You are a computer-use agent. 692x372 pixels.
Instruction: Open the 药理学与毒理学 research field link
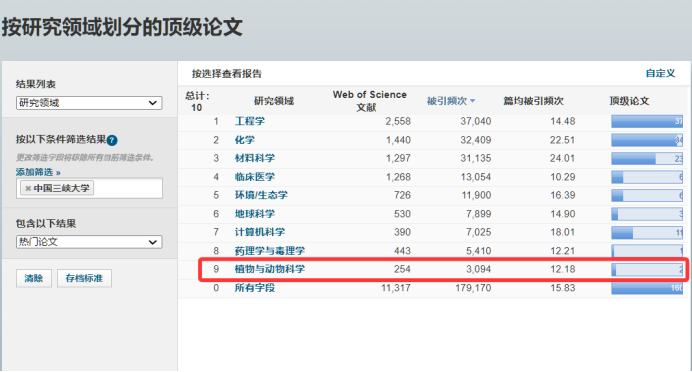point(270,251)
